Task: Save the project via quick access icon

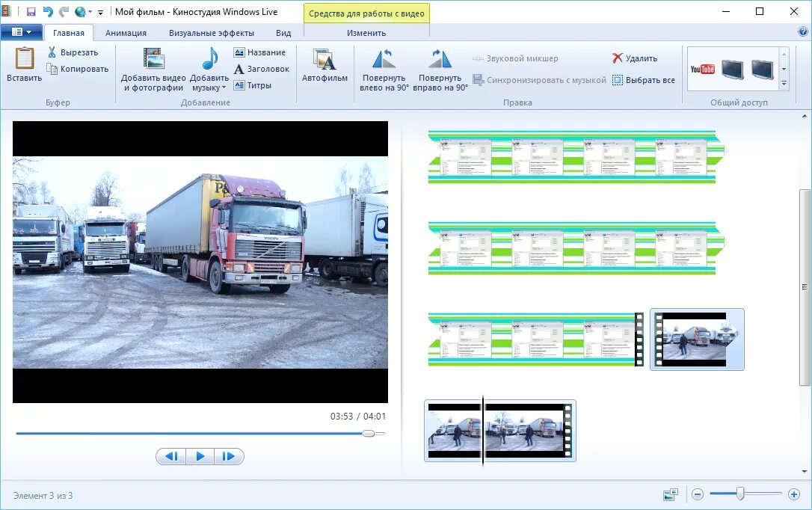Action: [31, 11]
